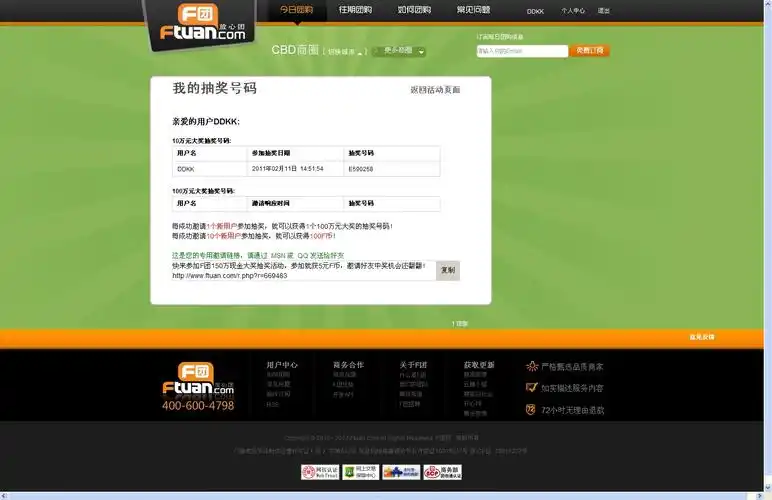
Task: Click the 用户中心 footer heading
Action: pyautogui.click(x=282, y=365)
